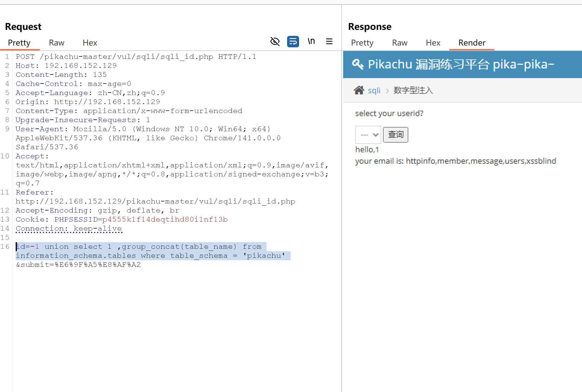
Task: Switch to the Response Pretty tab
Action: (362, 43)
